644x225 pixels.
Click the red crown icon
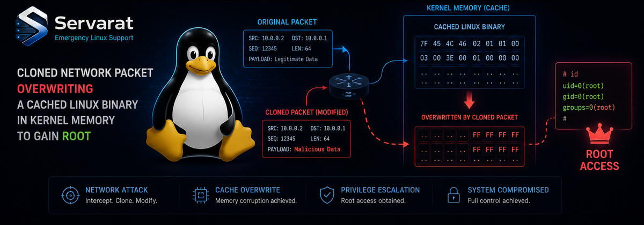click(x=599, y=134)
